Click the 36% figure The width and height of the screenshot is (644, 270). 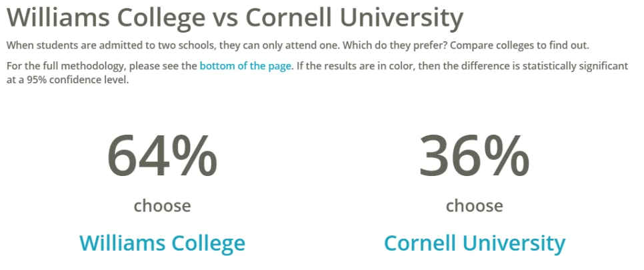tap(474, 155)
